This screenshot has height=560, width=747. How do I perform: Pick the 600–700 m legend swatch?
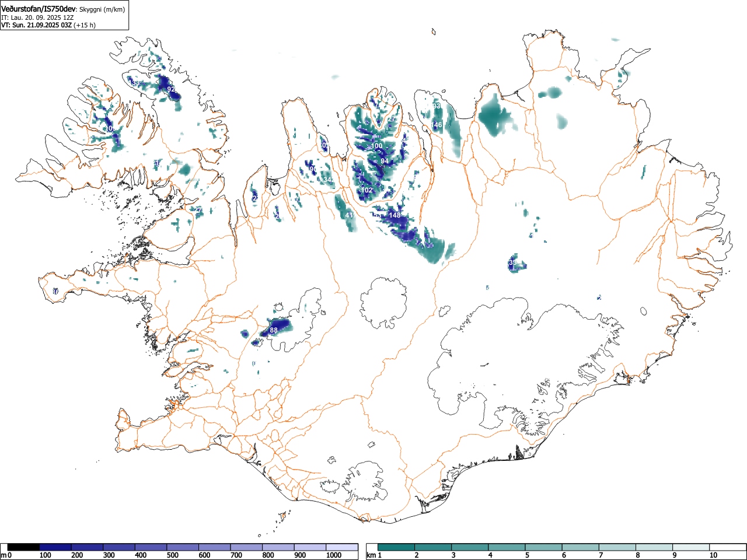coord(215,547)
